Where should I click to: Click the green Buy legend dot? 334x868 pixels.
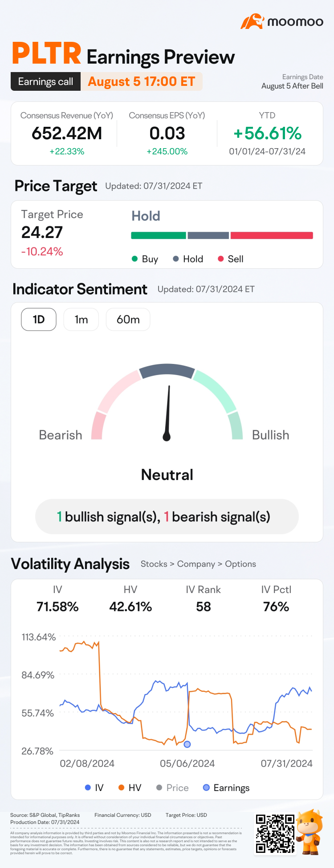click(135, 259)
